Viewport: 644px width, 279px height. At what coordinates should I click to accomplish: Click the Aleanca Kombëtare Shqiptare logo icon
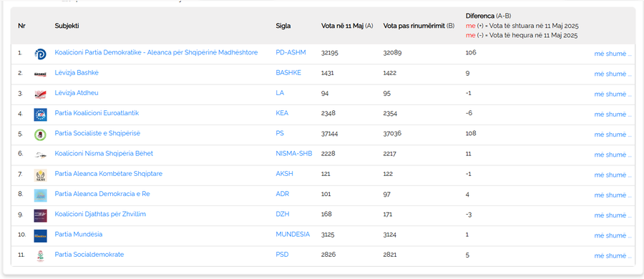tap(40, 175)
